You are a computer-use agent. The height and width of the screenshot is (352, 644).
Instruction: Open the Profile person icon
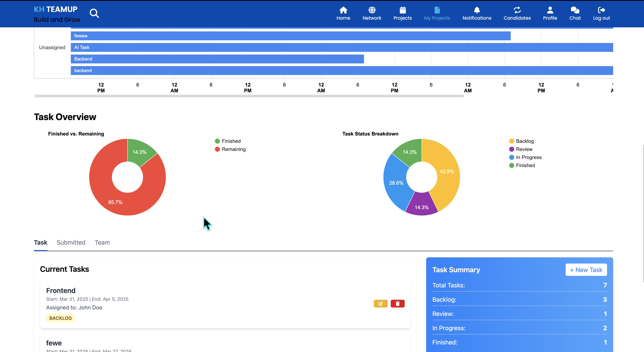550,10
